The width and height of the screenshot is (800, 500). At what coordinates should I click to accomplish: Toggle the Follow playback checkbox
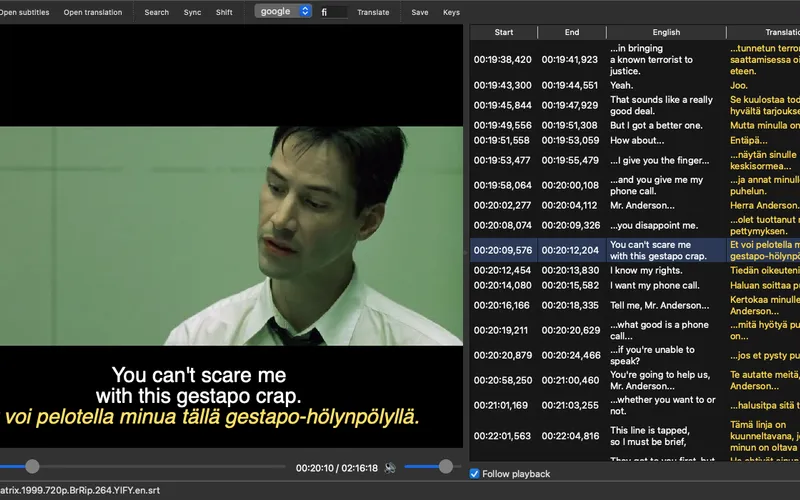click(x=474, y=474)
